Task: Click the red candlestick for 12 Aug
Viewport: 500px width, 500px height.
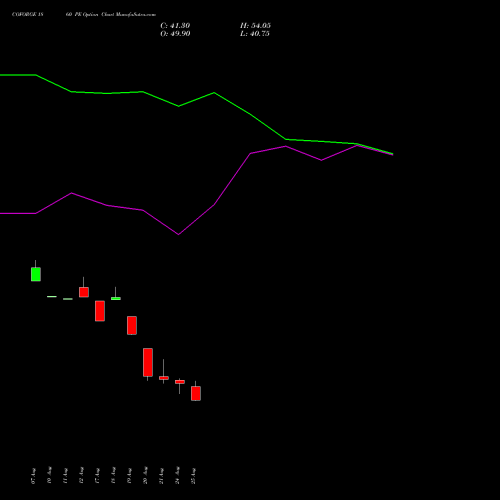Action: point(84,292)
